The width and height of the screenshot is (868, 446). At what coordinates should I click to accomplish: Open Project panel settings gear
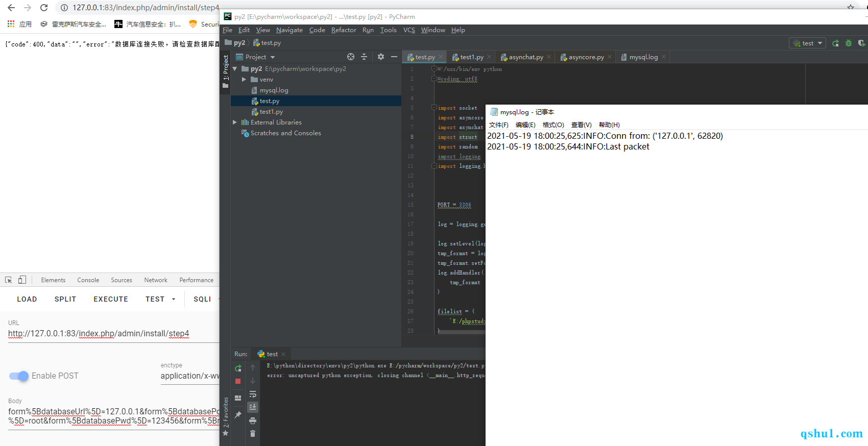pyautogui.click(x=380, y=57)
